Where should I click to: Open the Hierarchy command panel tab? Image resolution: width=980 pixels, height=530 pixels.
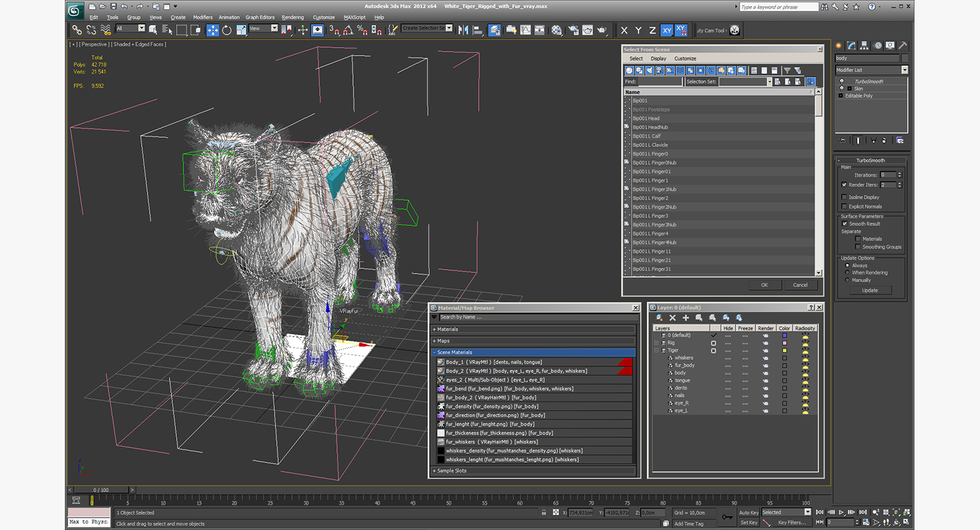865,46
